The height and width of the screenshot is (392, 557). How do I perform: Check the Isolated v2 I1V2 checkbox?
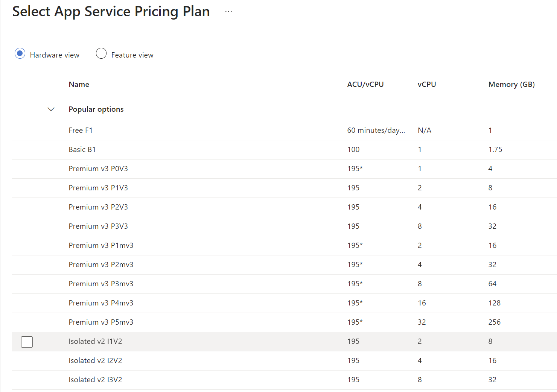pyautogui.click(x=27, y=342)
